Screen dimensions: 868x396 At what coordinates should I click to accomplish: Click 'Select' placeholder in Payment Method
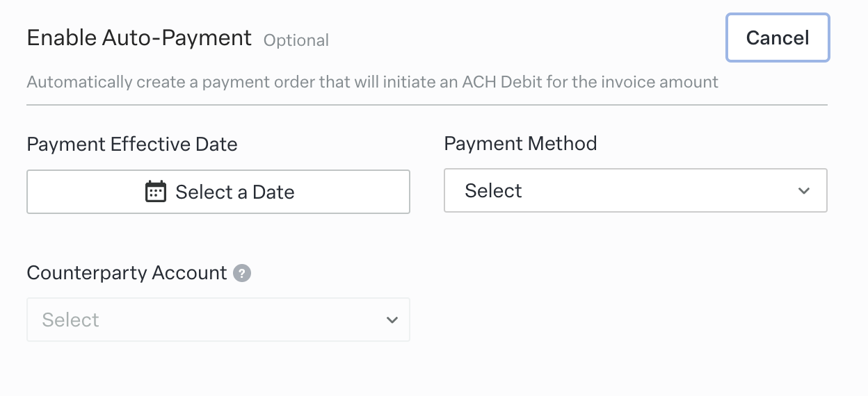(493, 190)
